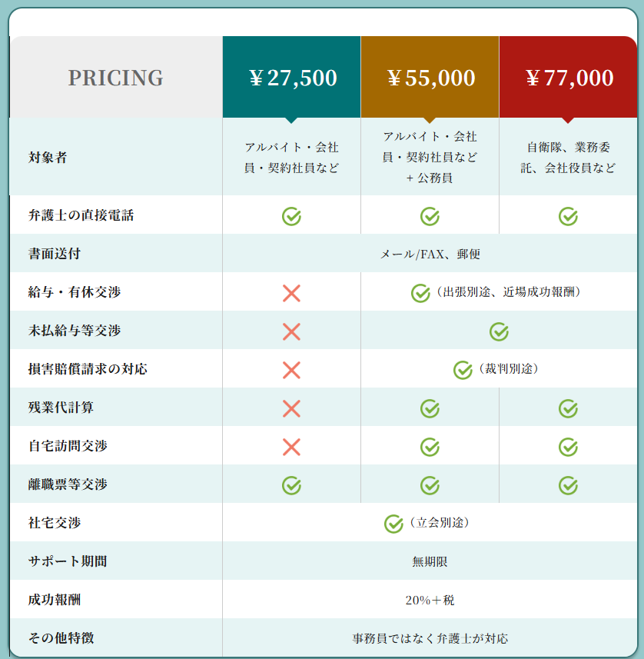Click checkmark for 未払給与等交渉 row
The width and height of the screenshot is (644, 659).
tap(499, 331)
